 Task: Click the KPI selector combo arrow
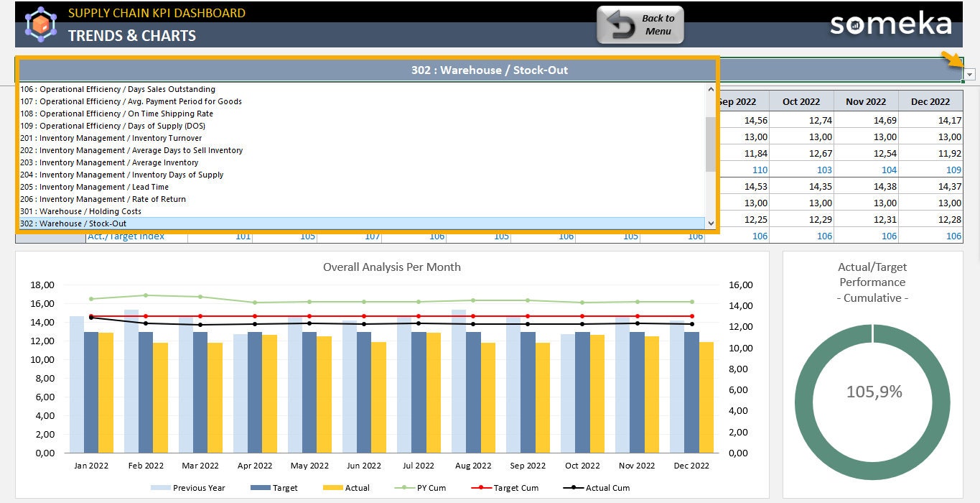(x=969, y=74)
